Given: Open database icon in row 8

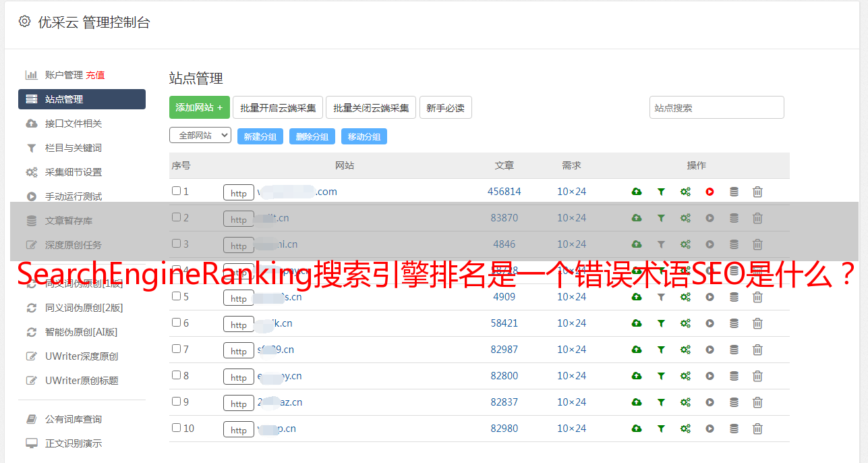Looking at the screenshot, I should coord(734,376).
